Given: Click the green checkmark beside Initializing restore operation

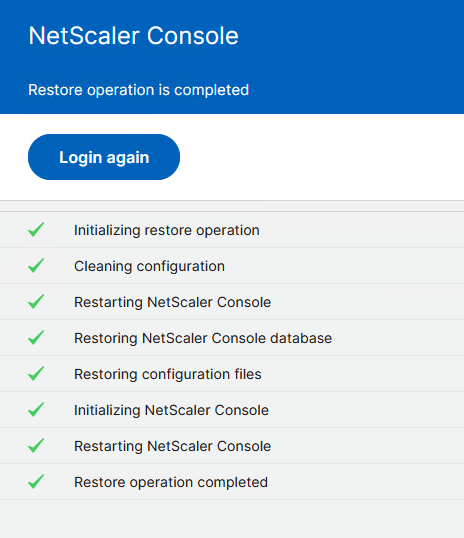Looking at the screenshot, I should coord(36,230).
